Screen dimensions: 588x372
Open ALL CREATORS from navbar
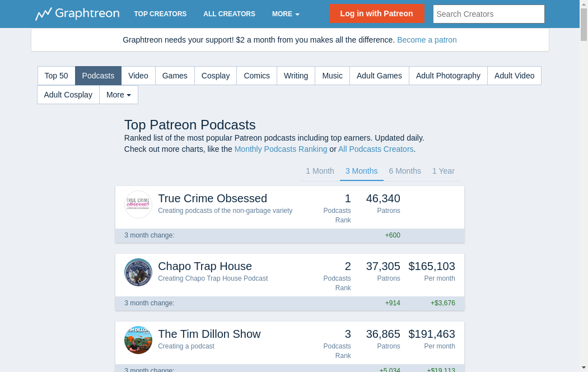coord(229,14)
